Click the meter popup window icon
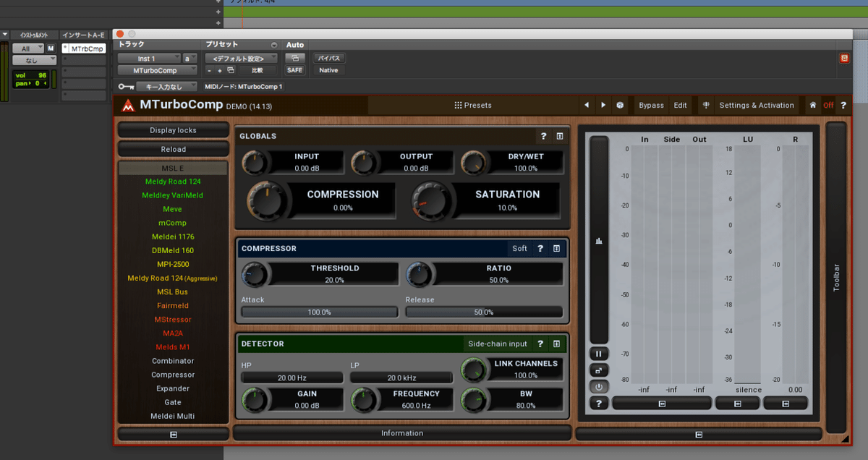The height and width of the screenshot is (460, 868). click(x=599, y=370)
